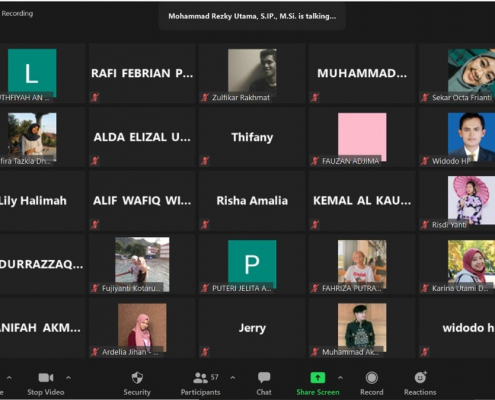This screenshot has height=400, width=495.
Task: Click the muted mic icon beside Muhammad Ak
Action: [x=315, y=352]
